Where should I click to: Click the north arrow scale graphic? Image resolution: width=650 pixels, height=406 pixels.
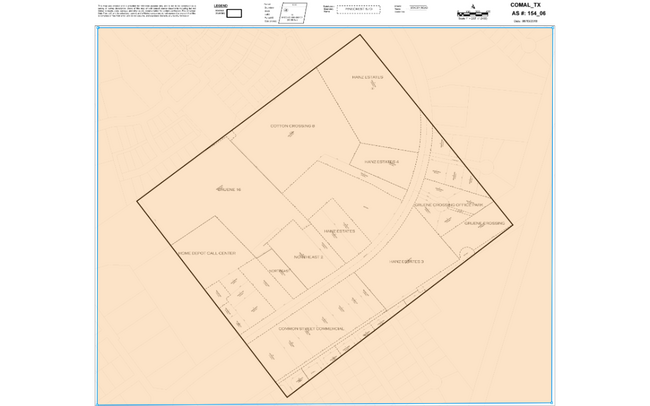point(472,11)
